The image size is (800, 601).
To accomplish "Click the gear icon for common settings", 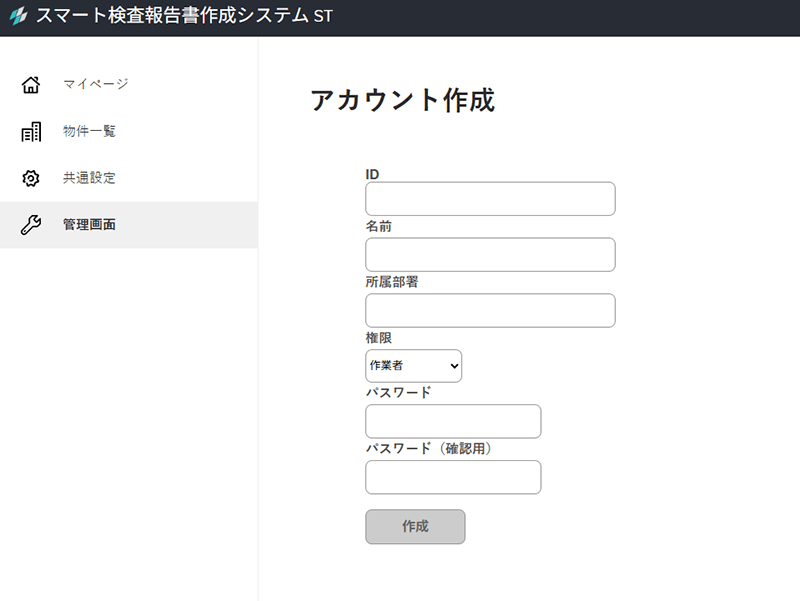I will click(x=31, y=178).
